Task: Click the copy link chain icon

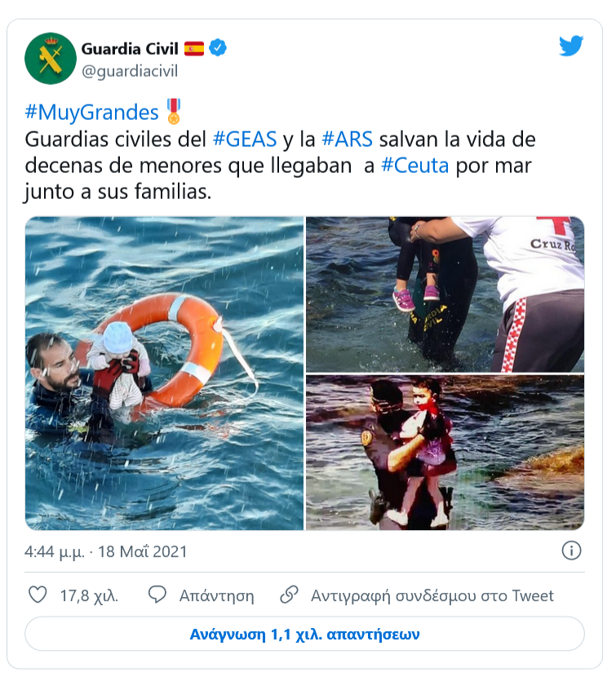Action: click(x=289, y=595)
